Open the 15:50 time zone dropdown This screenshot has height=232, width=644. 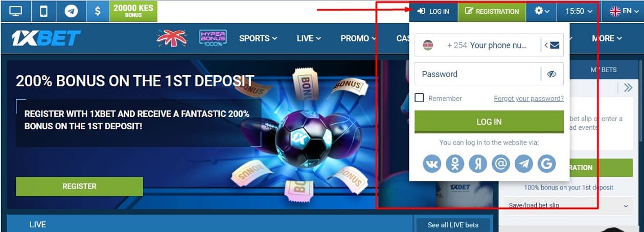579,11
